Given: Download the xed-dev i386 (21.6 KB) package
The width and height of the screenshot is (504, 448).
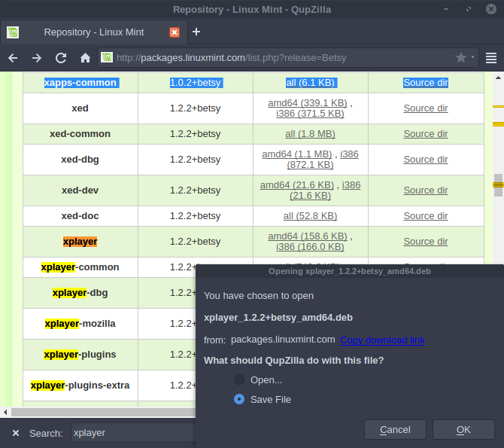Looking at the screenshot, I should click(x=310, y=196).
